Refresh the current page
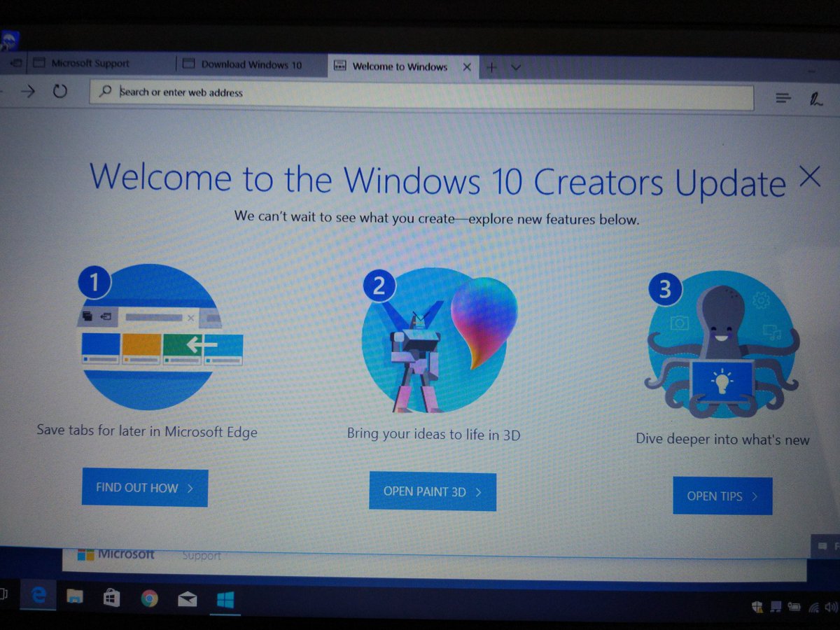The height and width of the screenshot is (630, 840). pyautogui.click(x=59, y=92)
